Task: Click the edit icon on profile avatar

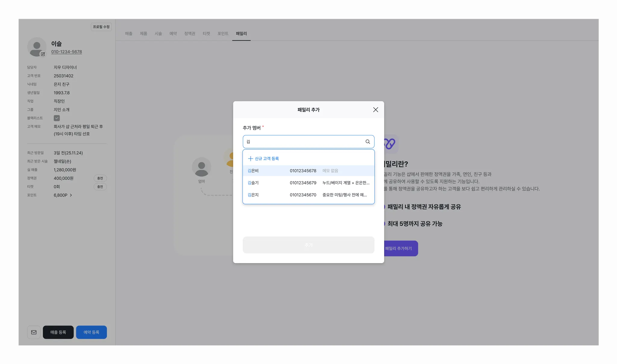Action: [x=43, y=54]
